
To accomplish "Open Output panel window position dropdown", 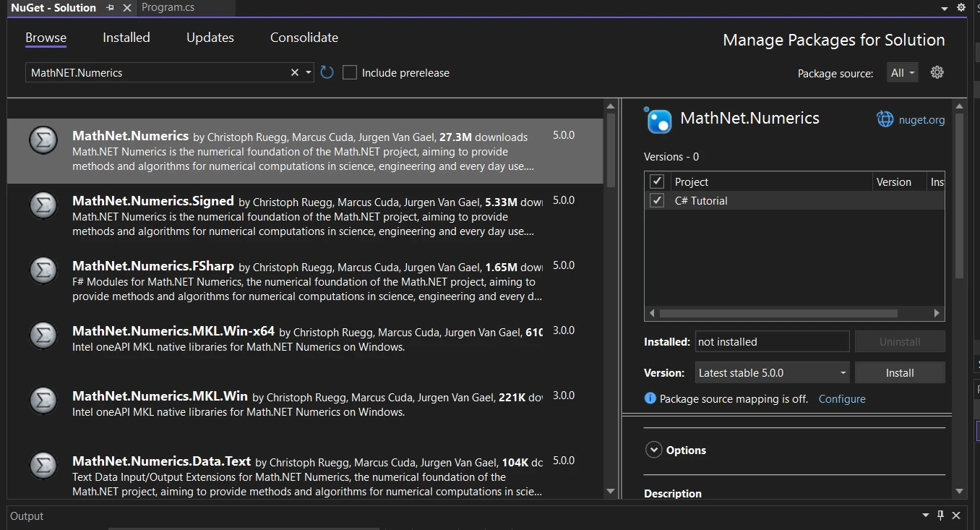I will pos(926,516).
